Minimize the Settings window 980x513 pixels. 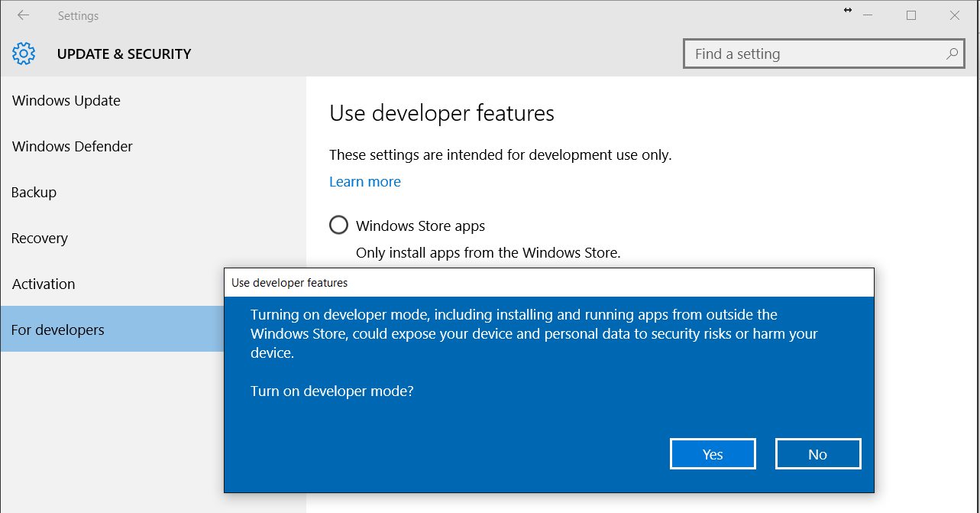[868, 15]
